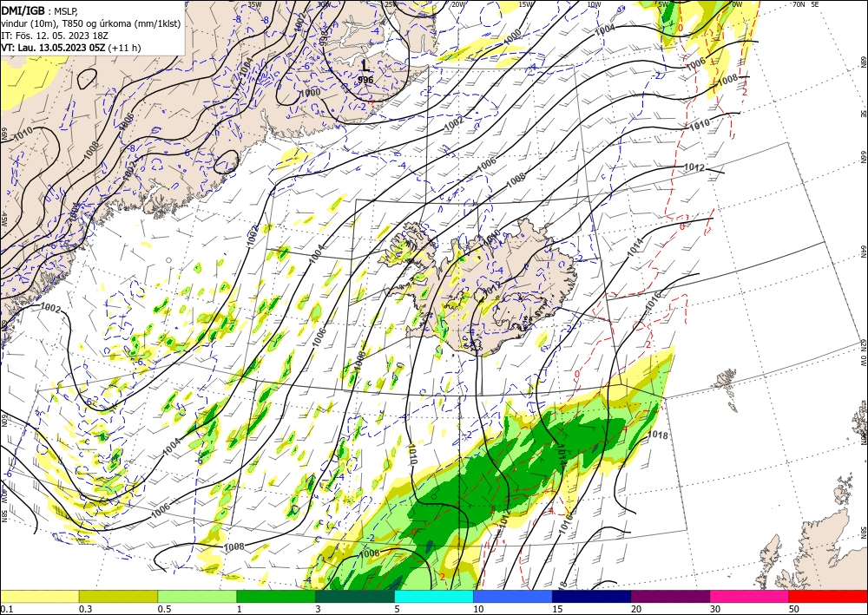This screenshot has width=868, height=615.
Task: Click the 'L' low pressure center marker
Action: click(x=365, y=66)
